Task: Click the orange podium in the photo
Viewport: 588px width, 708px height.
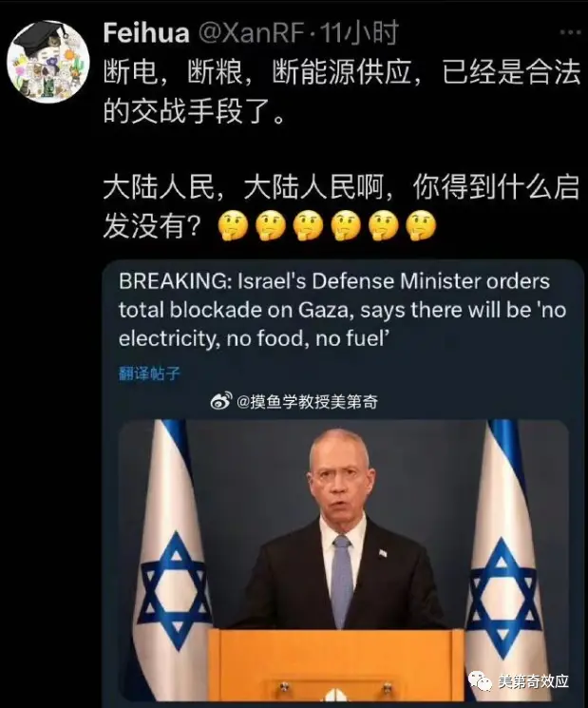Action: click(336, 667)
